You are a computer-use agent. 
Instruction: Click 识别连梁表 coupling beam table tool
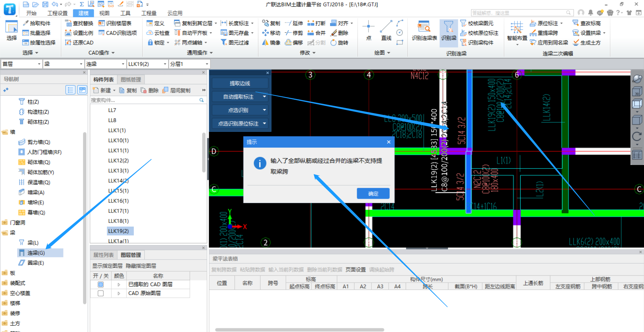(424, 31)
